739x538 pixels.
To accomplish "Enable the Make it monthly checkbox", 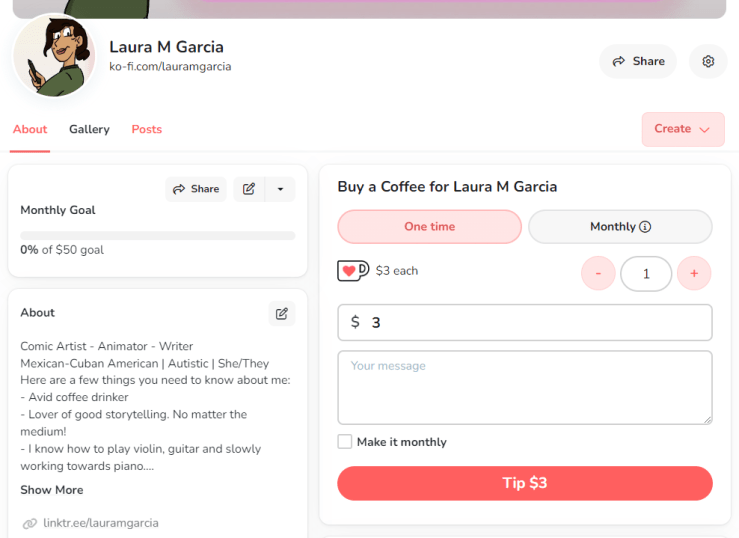I will click(x=345, y=442).
